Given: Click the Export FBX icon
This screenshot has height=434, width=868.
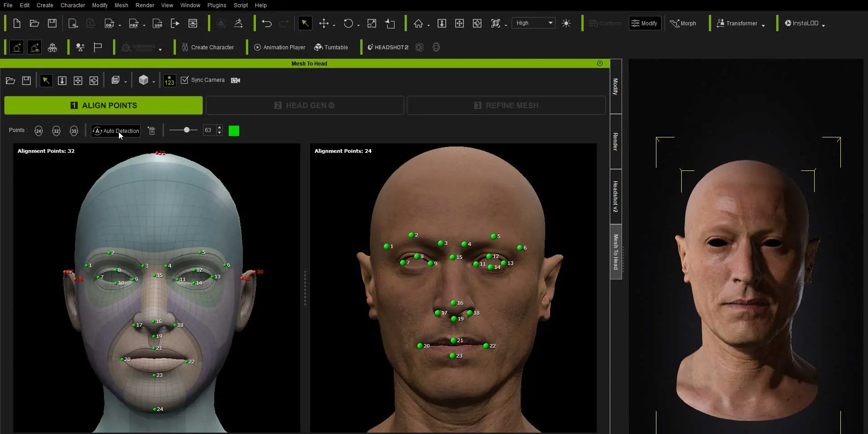Looking at the screenshot, I should tap(134, 24).
